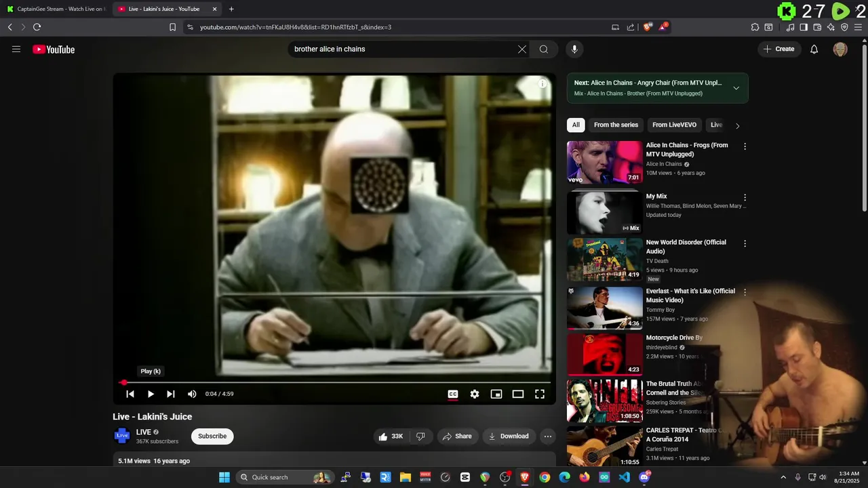Open Brave Leo AI sparkle icon

831,27
